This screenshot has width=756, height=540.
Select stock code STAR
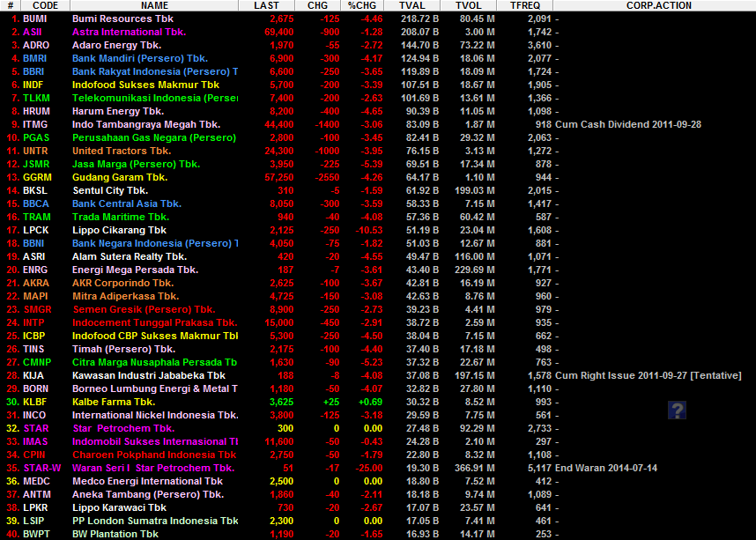(36, 429)
